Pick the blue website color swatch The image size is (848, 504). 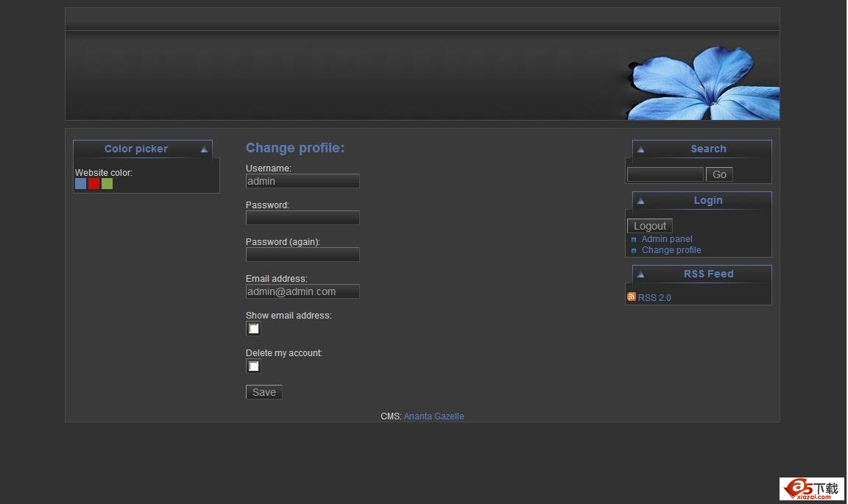point(81,184)
